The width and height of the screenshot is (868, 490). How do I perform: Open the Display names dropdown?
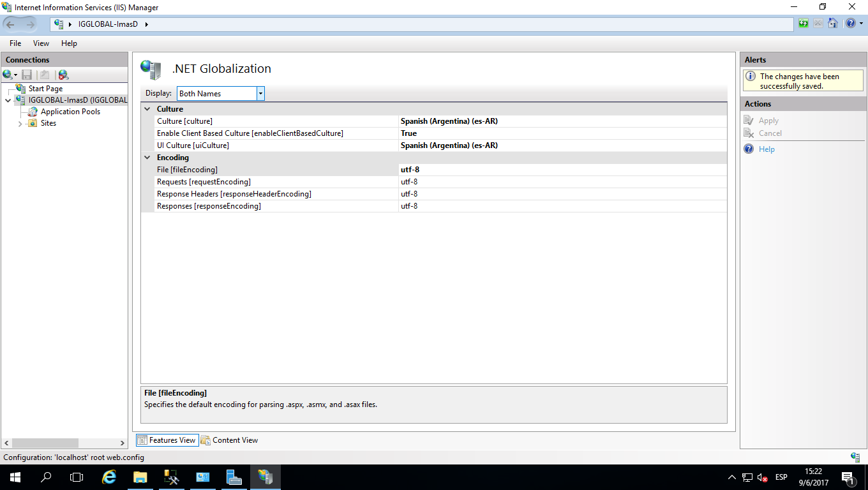260,94
